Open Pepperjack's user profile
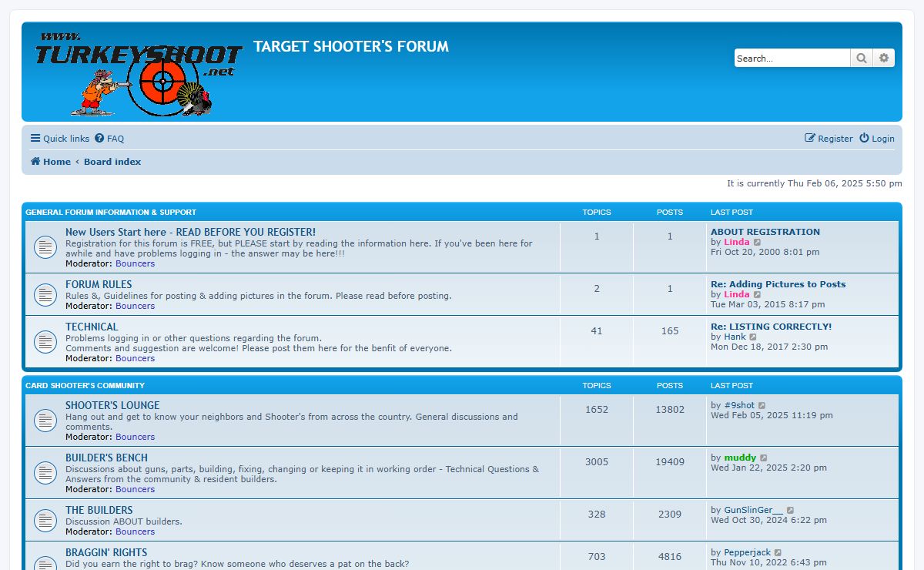 pos(748,552)
